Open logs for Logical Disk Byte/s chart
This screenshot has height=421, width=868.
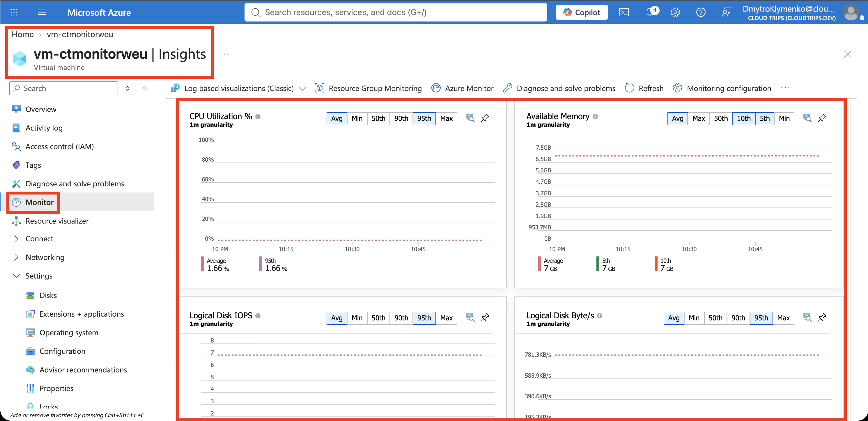(807, 317)
